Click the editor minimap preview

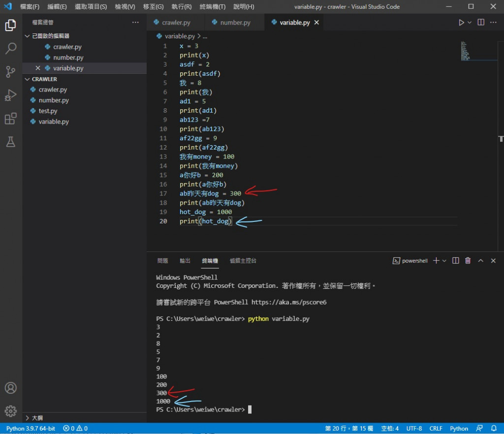point(465,51)
